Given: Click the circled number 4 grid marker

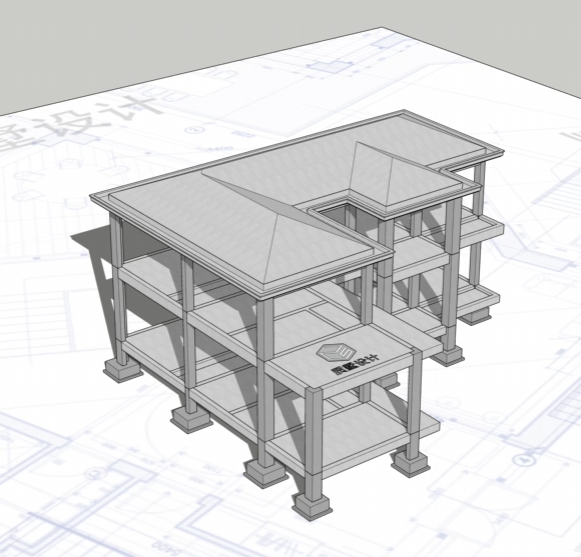Looking at the screenshot, I should tap(524, 460).
